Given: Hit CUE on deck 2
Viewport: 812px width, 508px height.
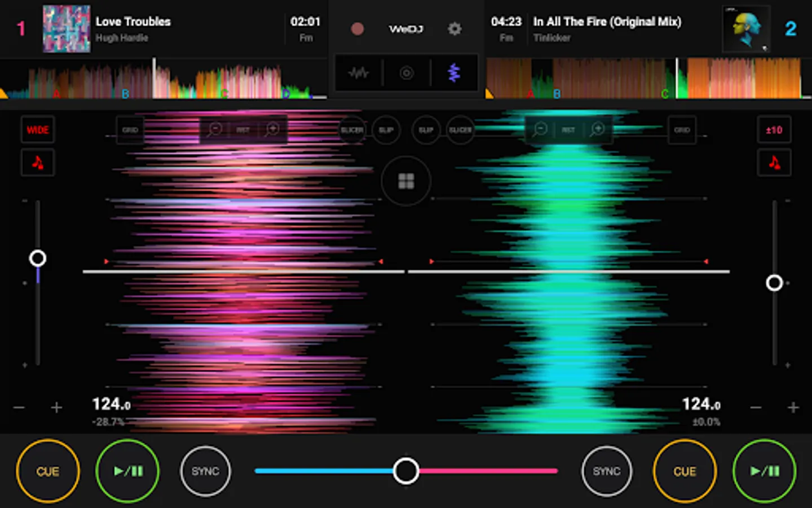Looking at the screenshot, I should point(685,471).
